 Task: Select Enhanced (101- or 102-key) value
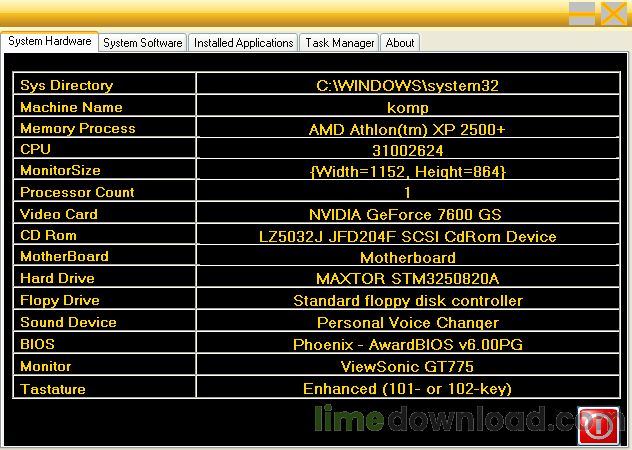(x=407, y=387)
